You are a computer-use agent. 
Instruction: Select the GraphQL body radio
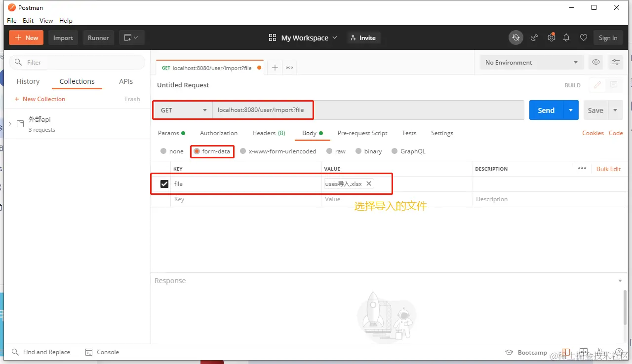pyautogui.click(x=395, y=151)
